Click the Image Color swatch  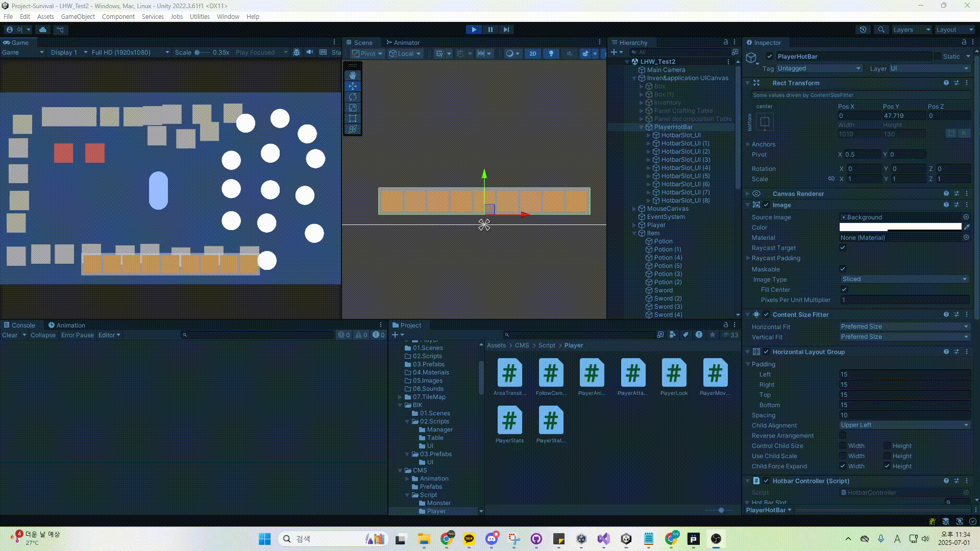click(900, 227)
